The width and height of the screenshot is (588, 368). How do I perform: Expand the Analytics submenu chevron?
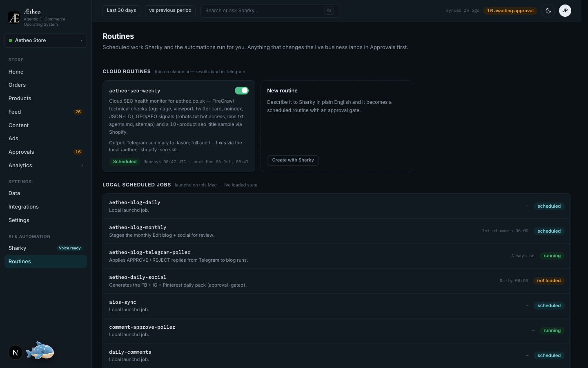click(x=82, y=166)
